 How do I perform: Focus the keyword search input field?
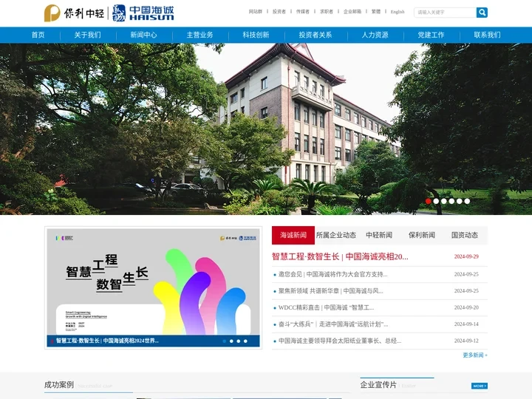445,13
